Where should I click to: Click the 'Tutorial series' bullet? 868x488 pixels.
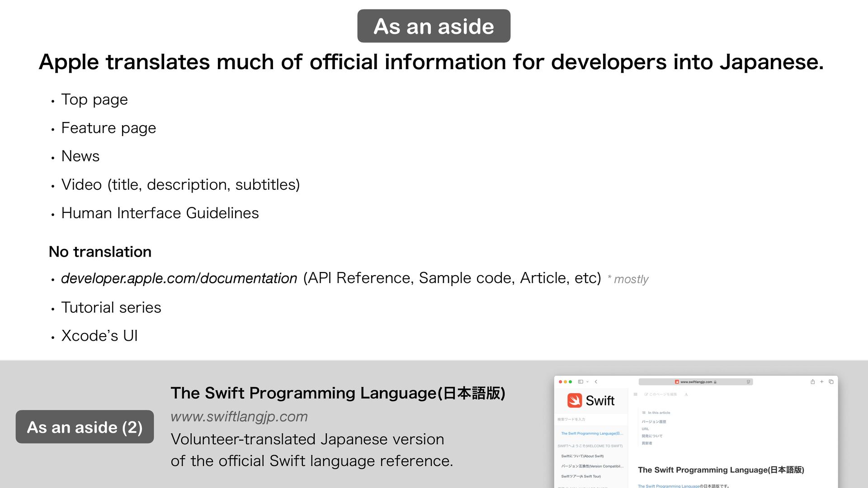coord(111,308)
